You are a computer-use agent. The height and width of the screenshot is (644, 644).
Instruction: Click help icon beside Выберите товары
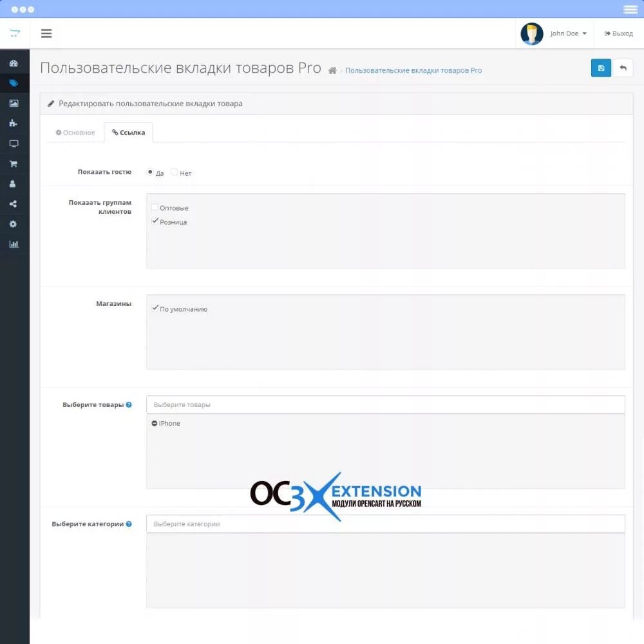(129, 404)
